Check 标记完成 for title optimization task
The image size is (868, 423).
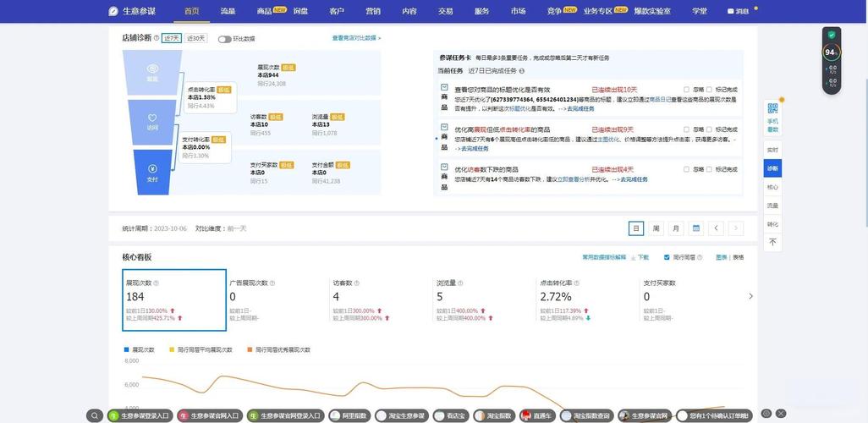(x=709, y=89)
